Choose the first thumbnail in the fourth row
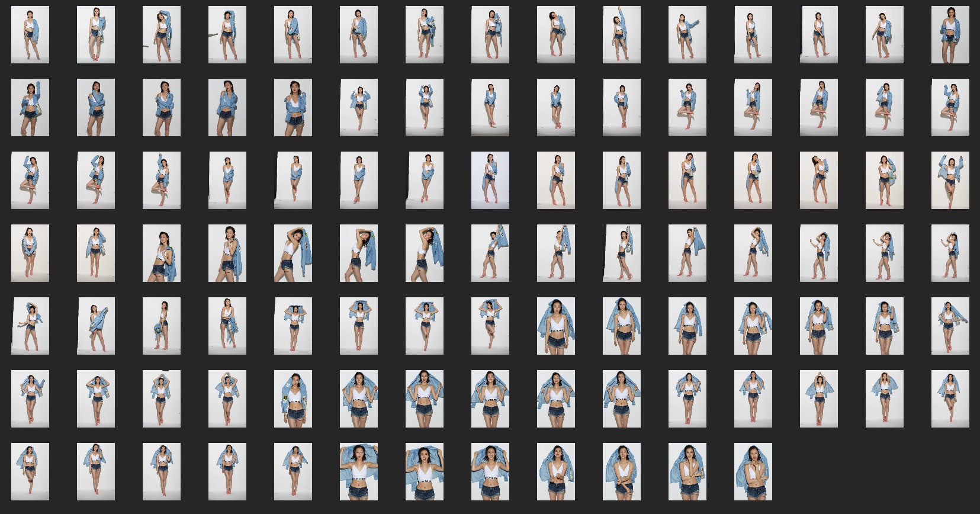 [30, 253]
